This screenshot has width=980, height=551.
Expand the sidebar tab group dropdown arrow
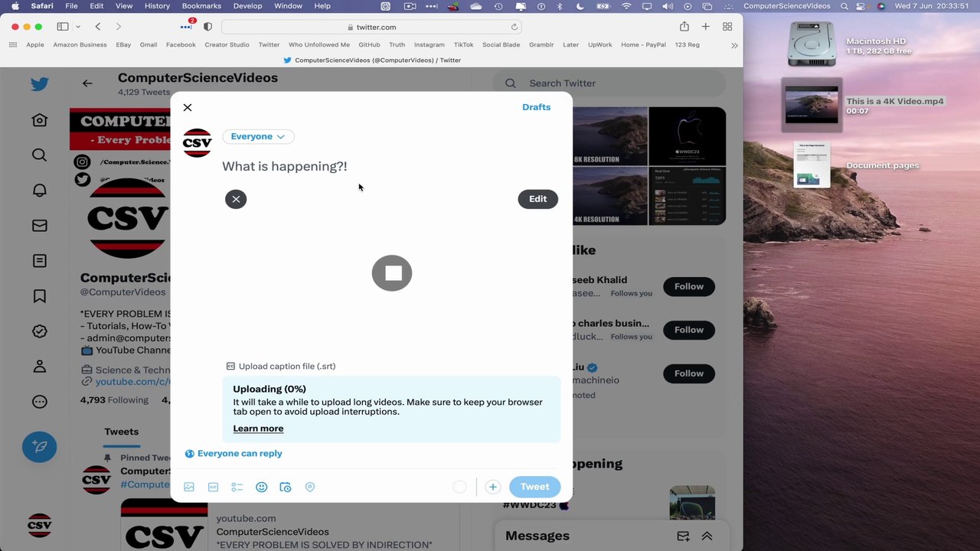click(77, 27)
